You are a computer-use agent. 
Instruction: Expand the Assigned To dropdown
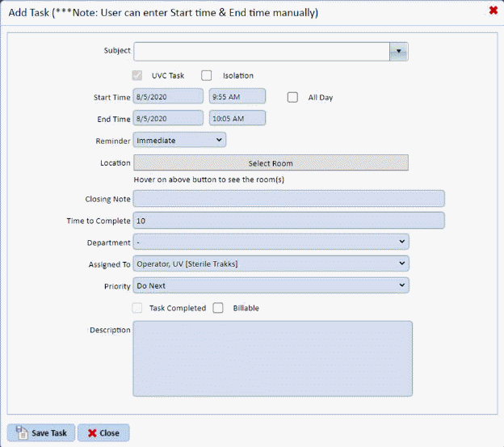click(x=271, y=264)
